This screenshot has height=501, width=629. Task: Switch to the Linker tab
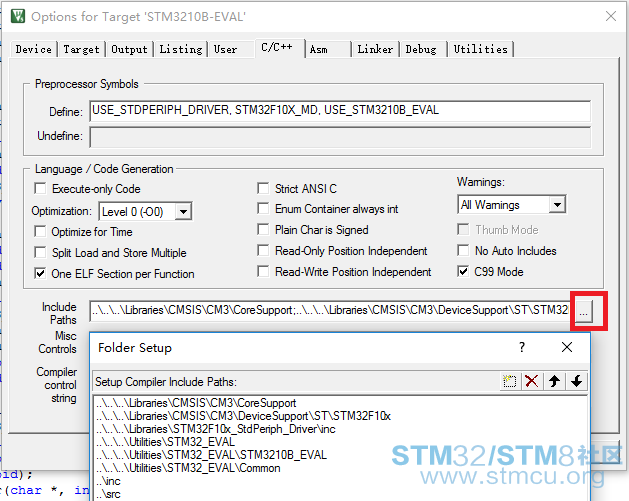click(375, 49)
